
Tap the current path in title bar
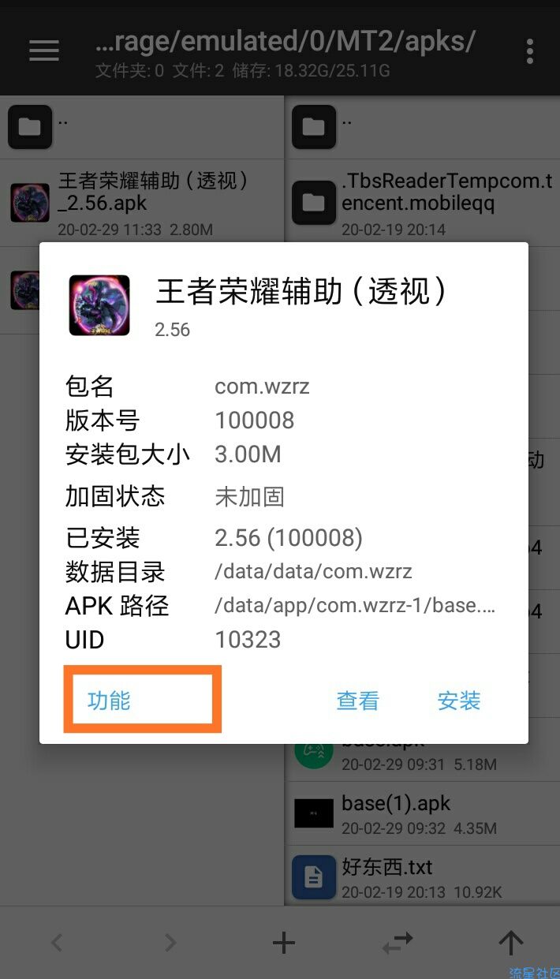tap(285, 39)
